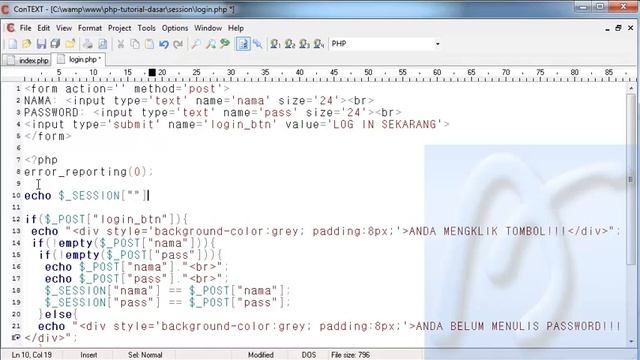Screen dimensions: 640x360
Task: Click the Close file folder icon
Action: (70, 44)
